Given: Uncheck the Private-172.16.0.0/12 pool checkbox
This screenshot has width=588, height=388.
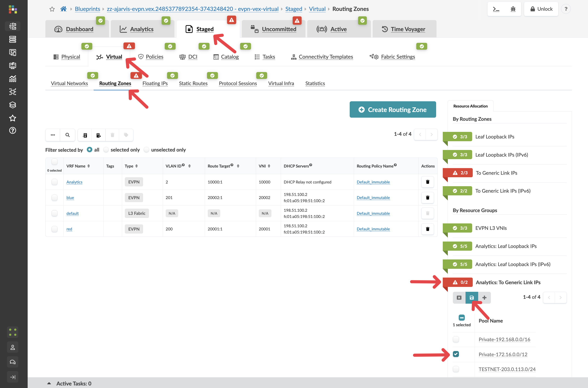Looking at the screenshot, I should click(456, 354).
